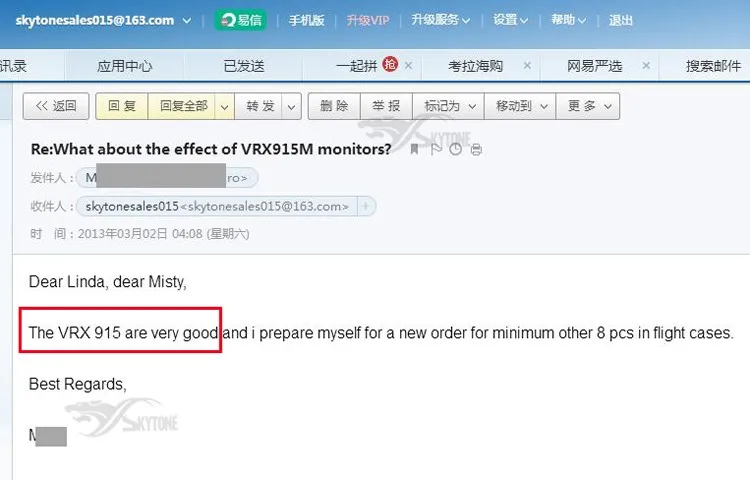This screenshot has width=750, height=480.
Task: Click the 返回 back button
Action: pyautogui.click(x=56, y=106)
